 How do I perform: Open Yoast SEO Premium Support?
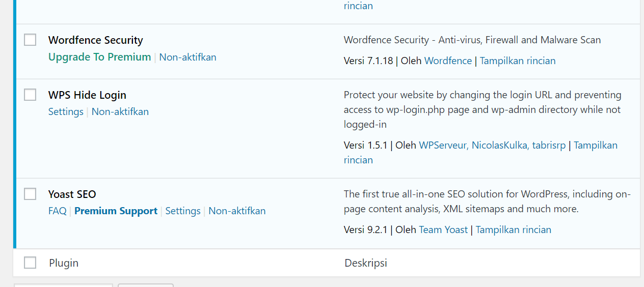coord(116,211)
